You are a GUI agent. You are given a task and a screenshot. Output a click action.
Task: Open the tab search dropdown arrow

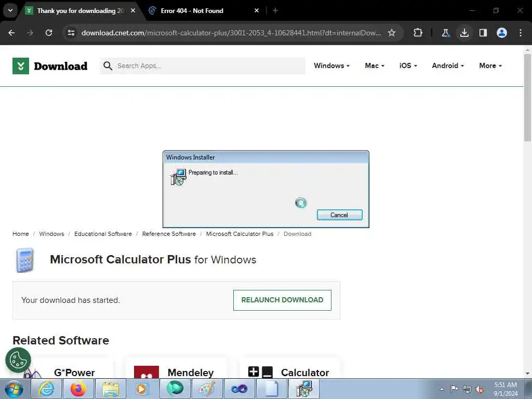[x=10, y=10]
